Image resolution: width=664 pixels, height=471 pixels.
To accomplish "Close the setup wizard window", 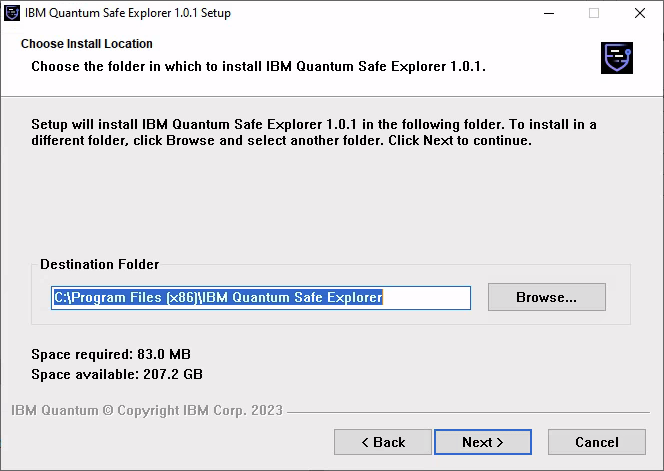I will coord(640,13).
